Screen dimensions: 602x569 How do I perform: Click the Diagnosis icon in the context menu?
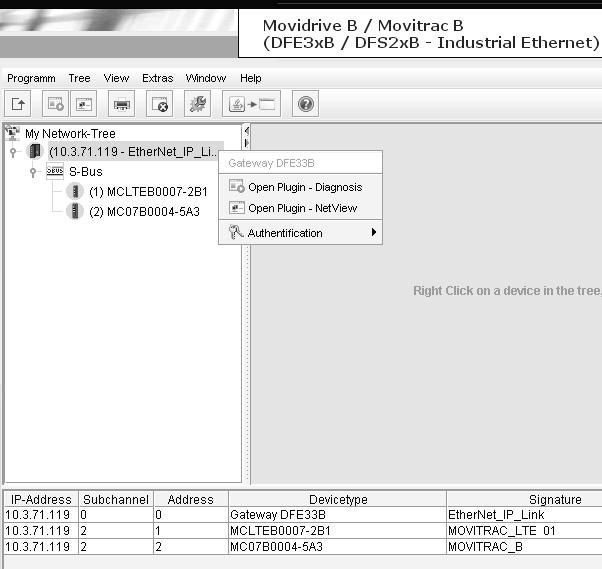coord(236,187)
